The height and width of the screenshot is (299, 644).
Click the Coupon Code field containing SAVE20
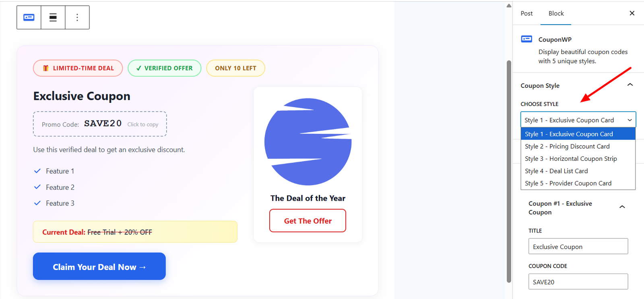pos(578,282)
